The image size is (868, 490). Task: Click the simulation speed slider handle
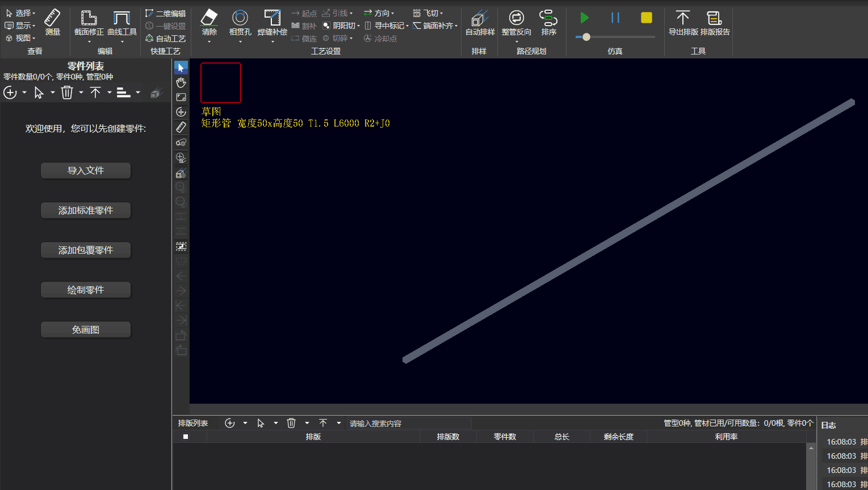(586, 37)
